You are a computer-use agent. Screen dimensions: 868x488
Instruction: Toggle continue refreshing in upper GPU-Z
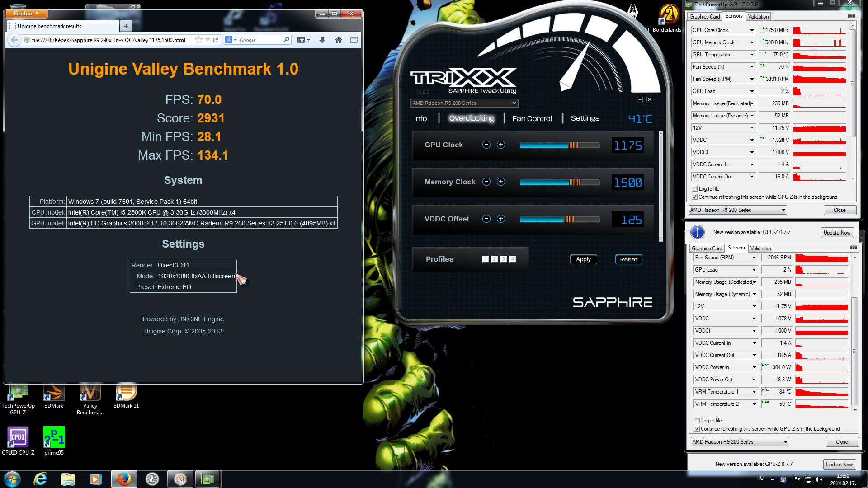point(695,197)
